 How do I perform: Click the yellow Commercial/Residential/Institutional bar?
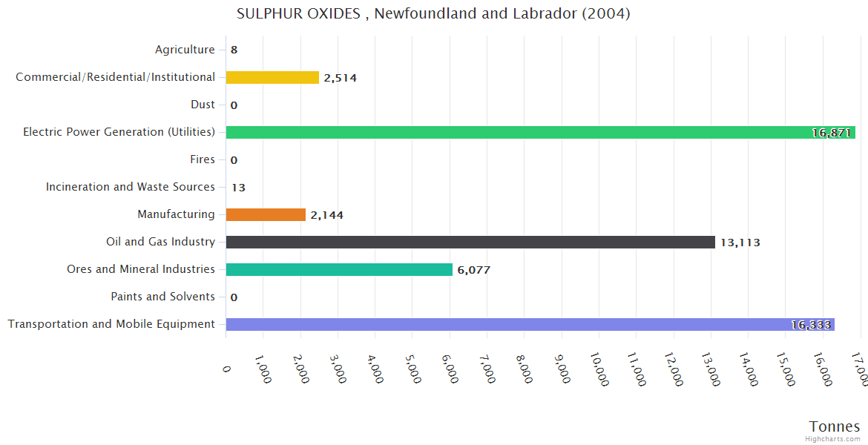point(272,77)
